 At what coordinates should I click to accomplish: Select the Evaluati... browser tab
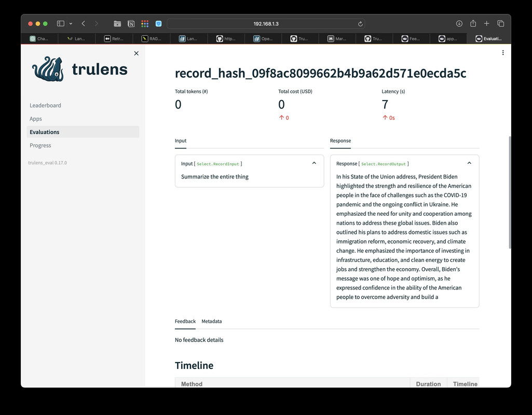489,39
